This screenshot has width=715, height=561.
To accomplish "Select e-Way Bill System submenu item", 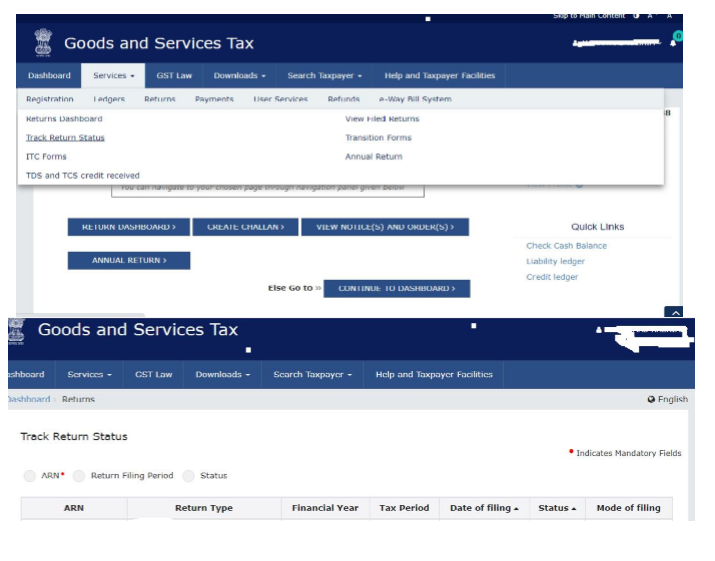I will 415,99.
